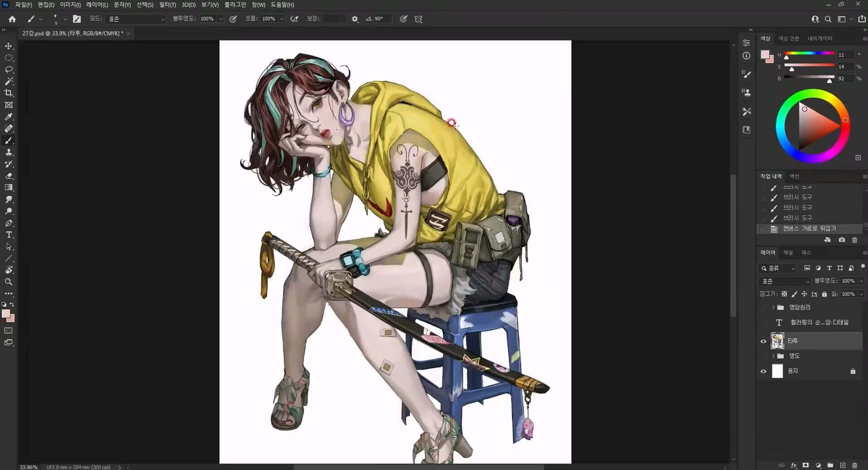This screenshot has height=470, width=868.
Task: Switch to the 채널 tab
Action: click(788, 253)
